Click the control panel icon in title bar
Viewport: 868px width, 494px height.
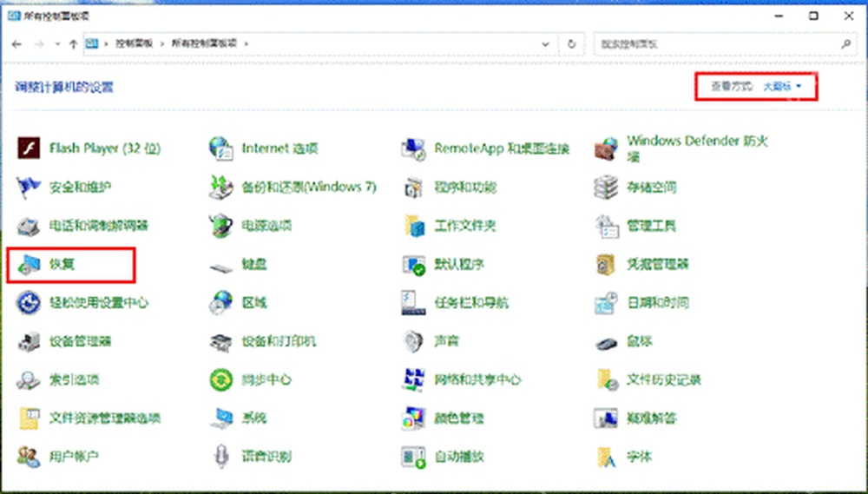[x=13, y=16]
